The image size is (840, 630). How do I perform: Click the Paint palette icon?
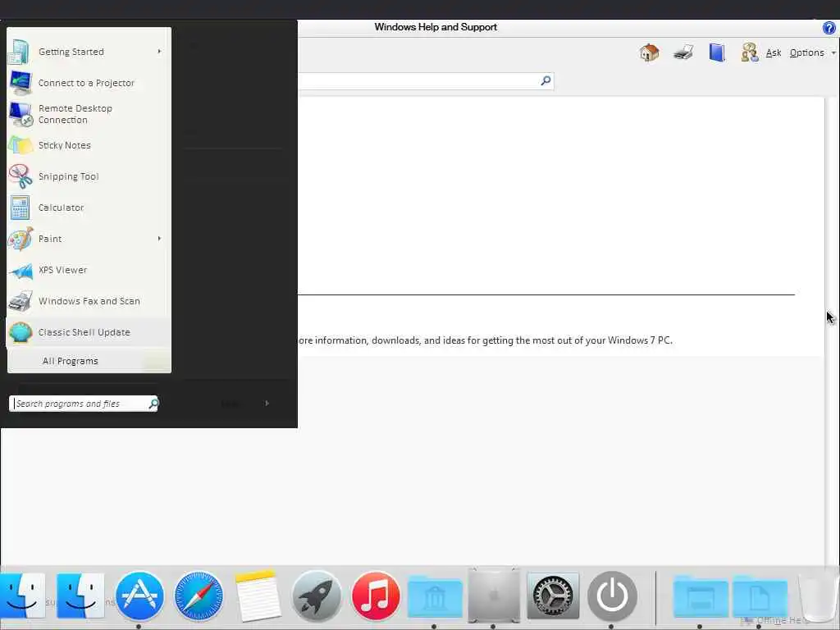21,239
